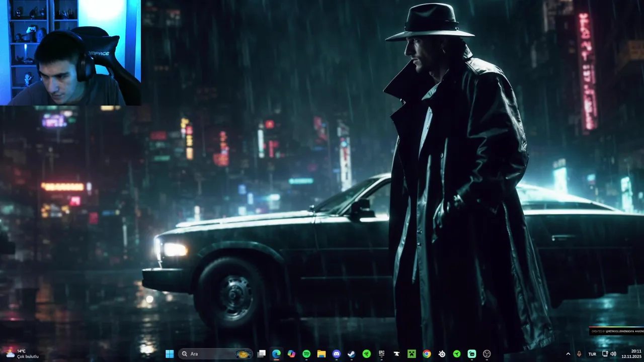Image resolution: width=644 pixels, height=362 pixels.
Task: Open network settings tray icon
Action: pos(605,354)
